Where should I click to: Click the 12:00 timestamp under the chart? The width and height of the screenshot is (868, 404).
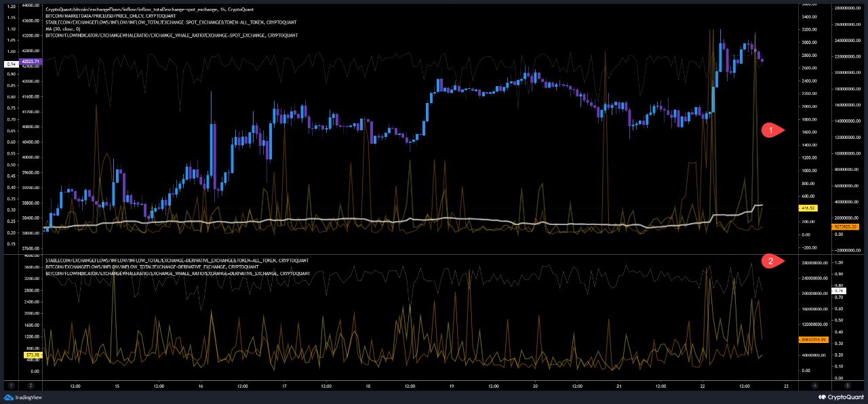[74, 385]
